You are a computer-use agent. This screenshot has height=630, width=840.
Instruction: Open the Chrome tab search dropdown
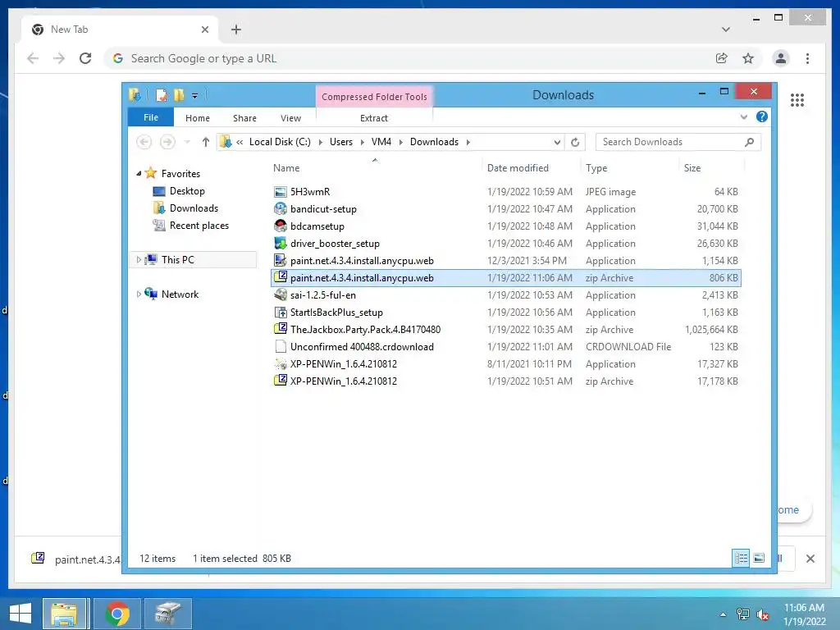pyautogui.click(x=725, y=30)
